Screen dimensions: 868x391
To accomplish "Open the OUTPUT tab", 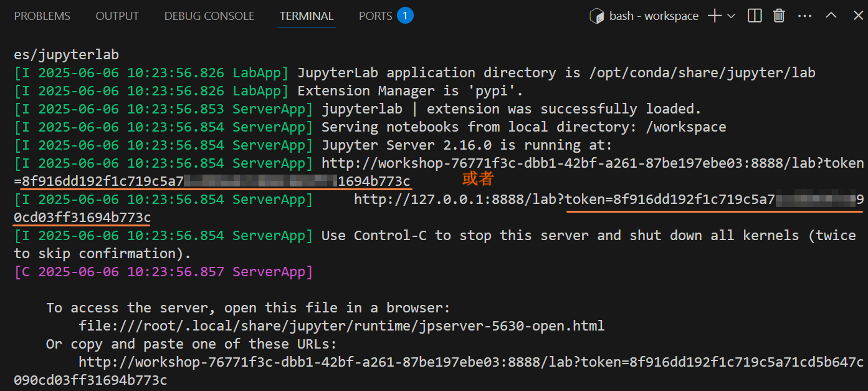I will pyautogui.click(x=117, y=16).
